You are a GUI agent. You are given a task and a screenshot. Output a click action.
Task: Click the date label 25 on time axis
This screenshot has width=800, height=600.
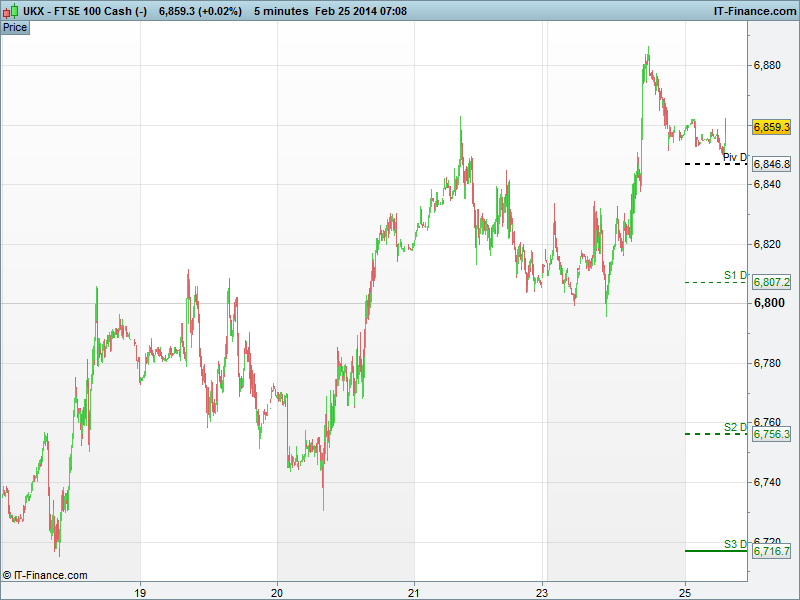(x=685, y=590)
